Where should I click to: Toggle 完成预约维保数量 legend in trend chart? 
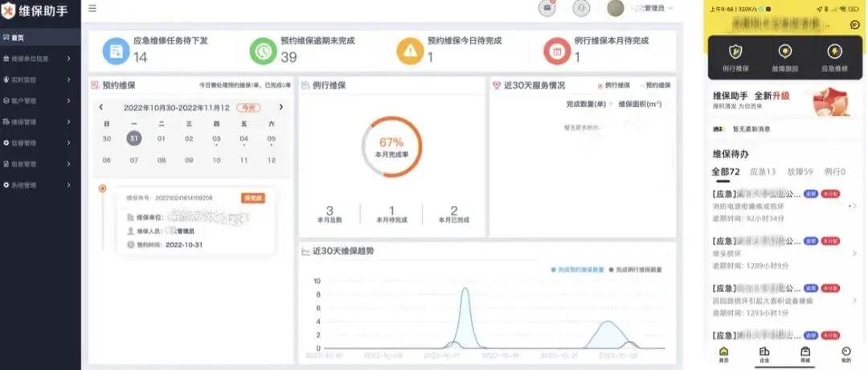[x=576, y=269]
